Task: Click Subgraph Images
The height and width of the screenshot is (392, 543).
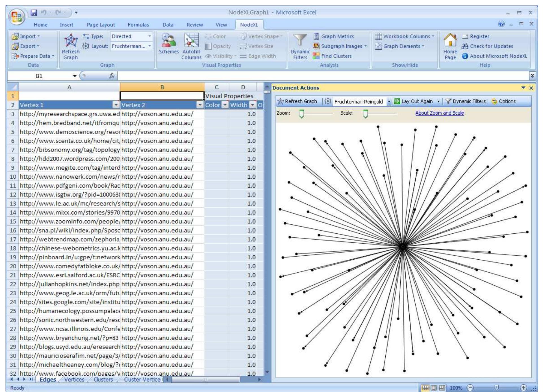Action: tap(340, 46)
